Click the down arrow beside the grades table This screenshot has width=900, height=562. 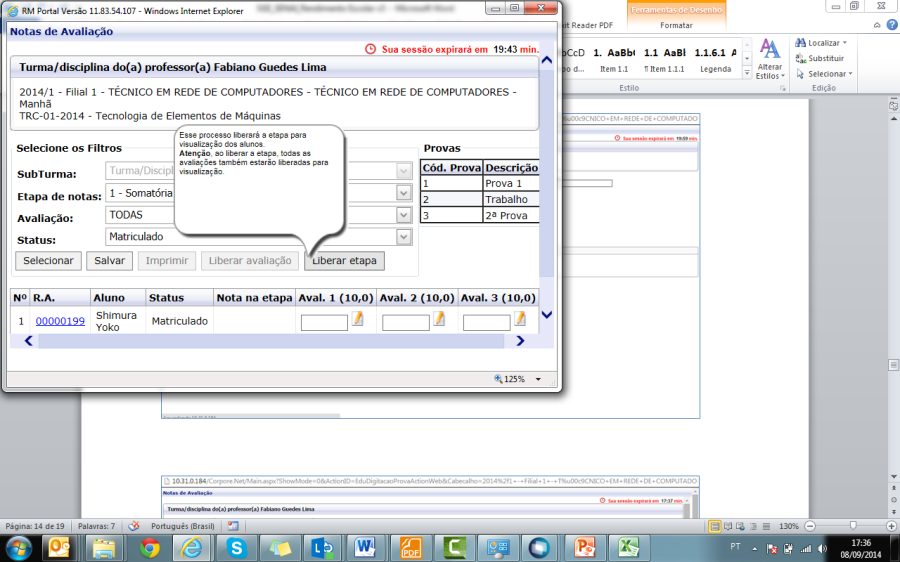point(546,315)
